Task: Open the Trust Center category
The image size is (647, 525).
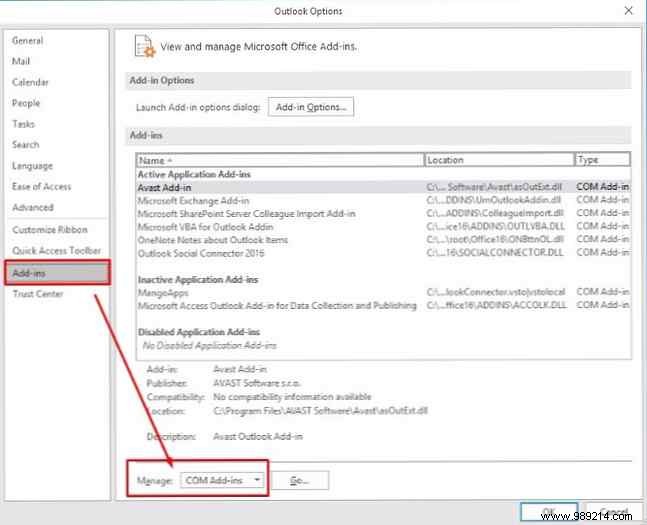Action: (38, 294)
